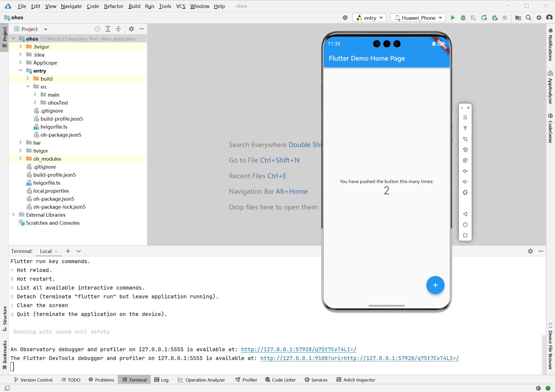Image resolution: width=555 pixels, height=392 pixels.
Task: Open the Huawei_Phone device selector
Action: point(418,18)
